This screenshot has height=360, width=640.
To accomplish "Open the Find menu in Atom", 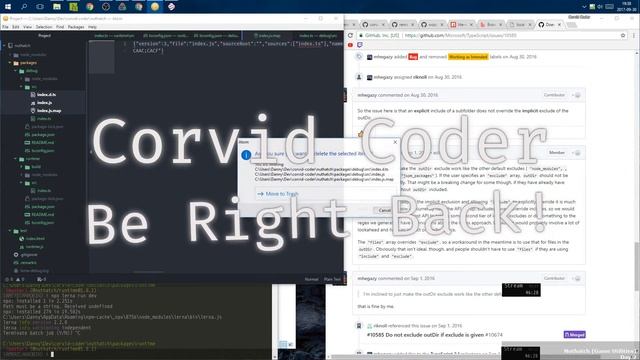I will pos(60,27).
